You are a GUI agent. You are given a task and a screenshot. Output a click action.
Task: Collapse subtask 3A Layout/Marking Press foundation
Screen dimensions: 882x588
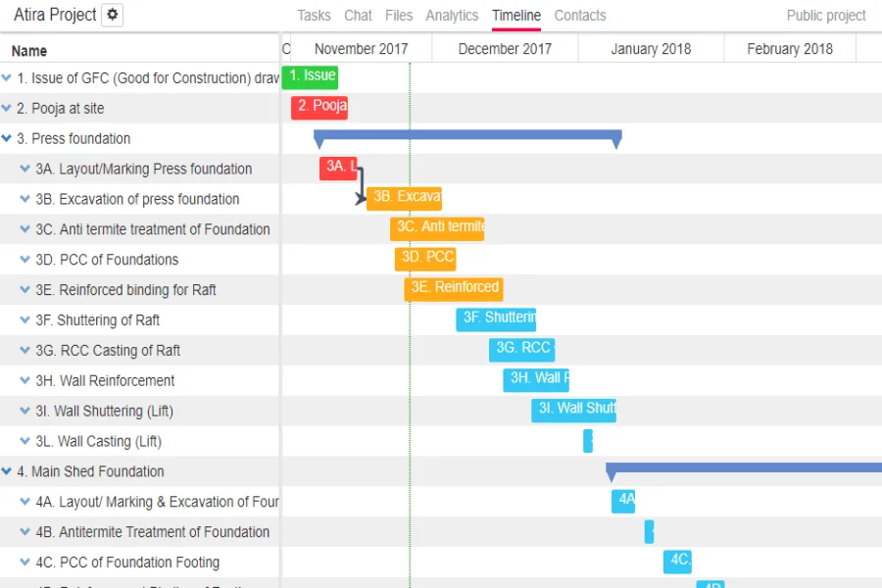pyautogui.click(x=24, y=169)
